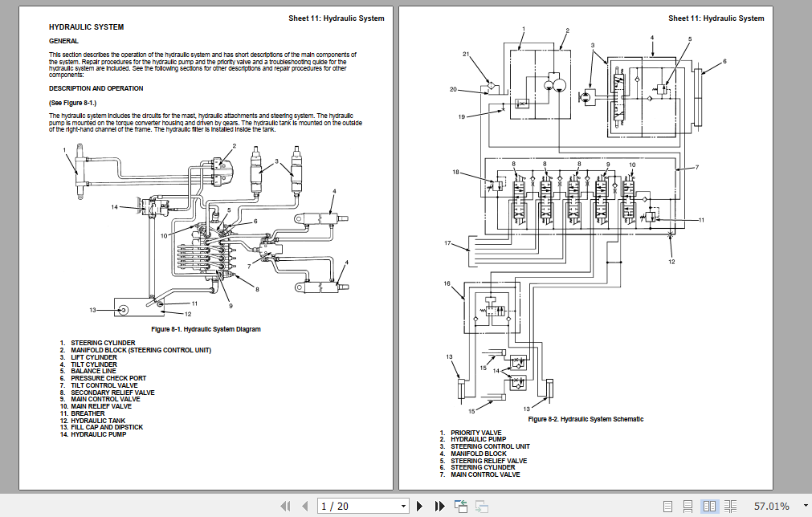Click legend item PRESSURE CHECK PORT
The width and height of the screenshot is (812, 517).
coord(108,378)
